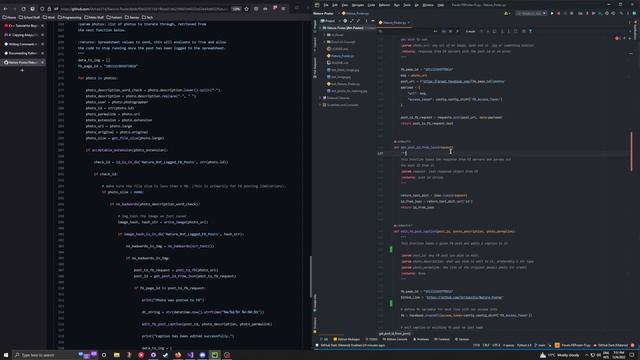Open the PyCharm Code menu

point(371,5)
